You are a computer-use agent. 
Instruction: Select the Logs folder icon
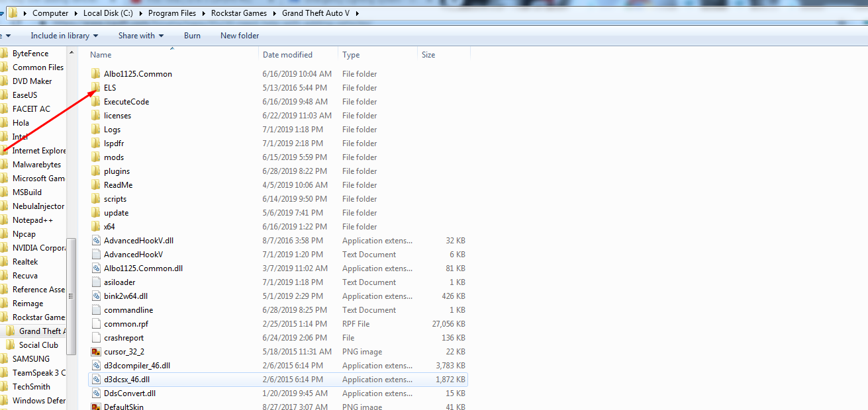(96, 130)
